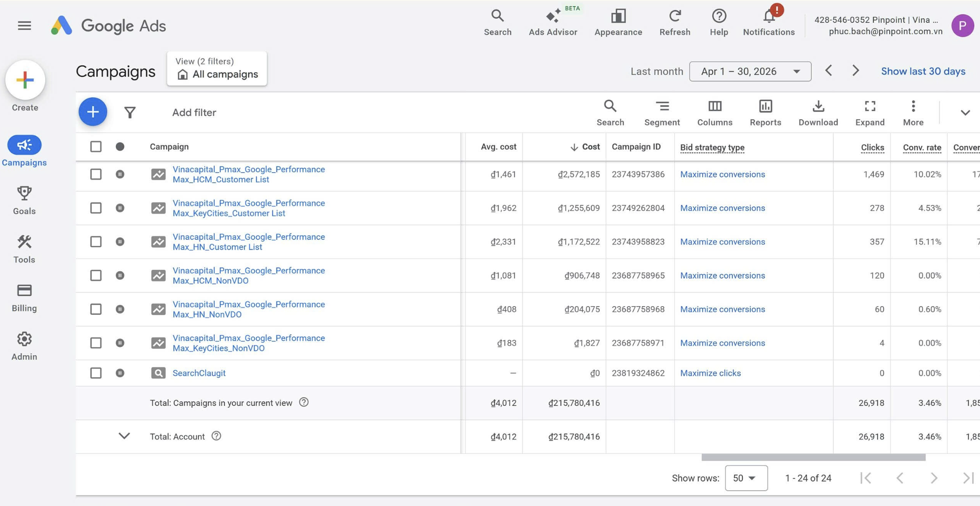Open Admin settings in sidebar
Viewport: 980px width, 506px height.
point(24,346)
